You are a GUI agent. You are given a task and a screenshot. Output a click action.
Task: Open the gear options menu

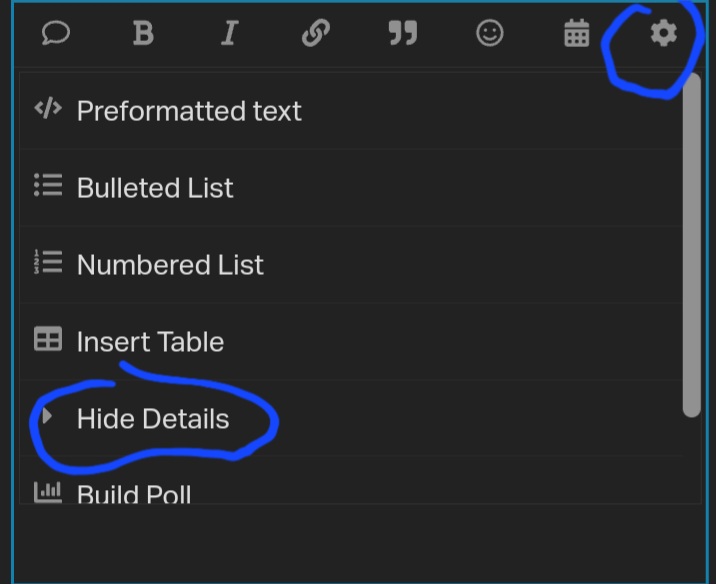663,34
